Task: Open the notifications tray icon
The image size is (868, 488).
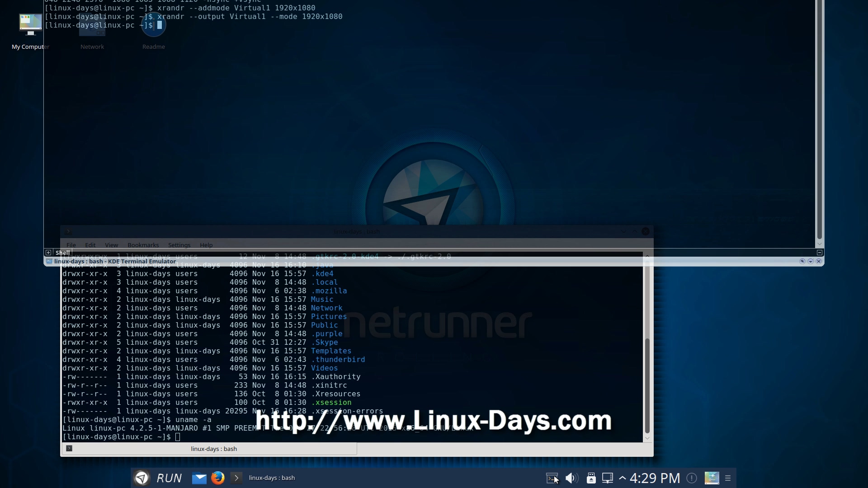Action: [x=692, y=478]
